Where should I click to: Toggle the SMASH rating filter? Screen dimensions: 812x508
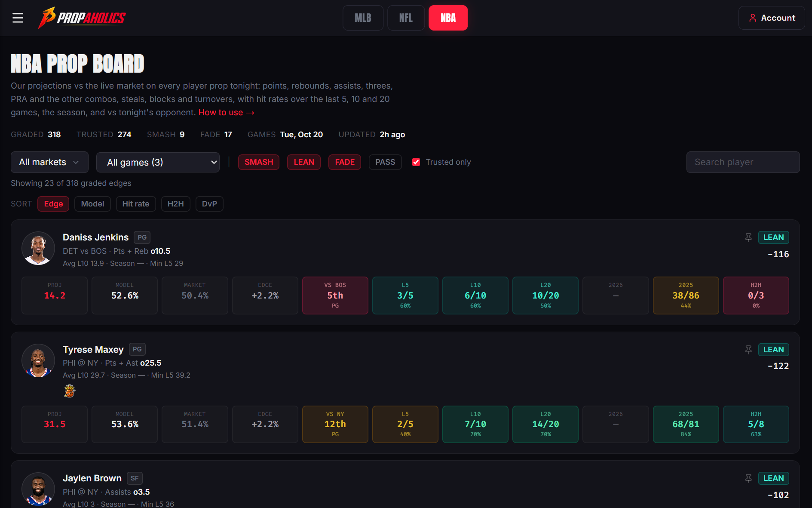(x=259, y=162)
